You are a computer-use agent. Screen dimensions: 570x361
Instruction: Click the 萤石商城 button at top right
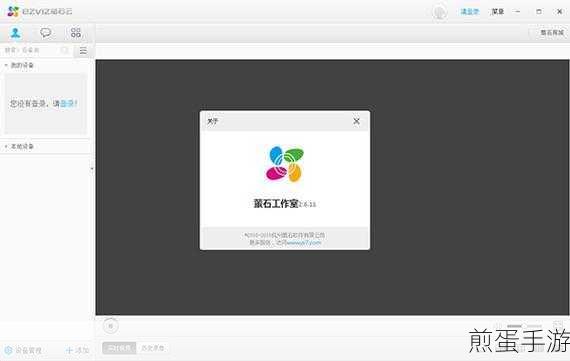coord(551,33)
